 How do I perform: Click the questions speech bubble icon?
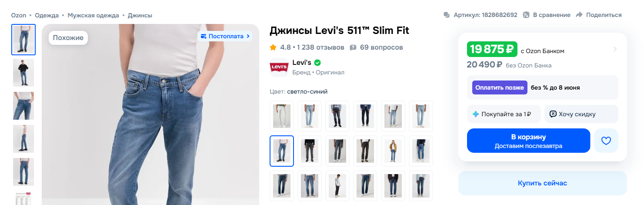tap(353, 47)
